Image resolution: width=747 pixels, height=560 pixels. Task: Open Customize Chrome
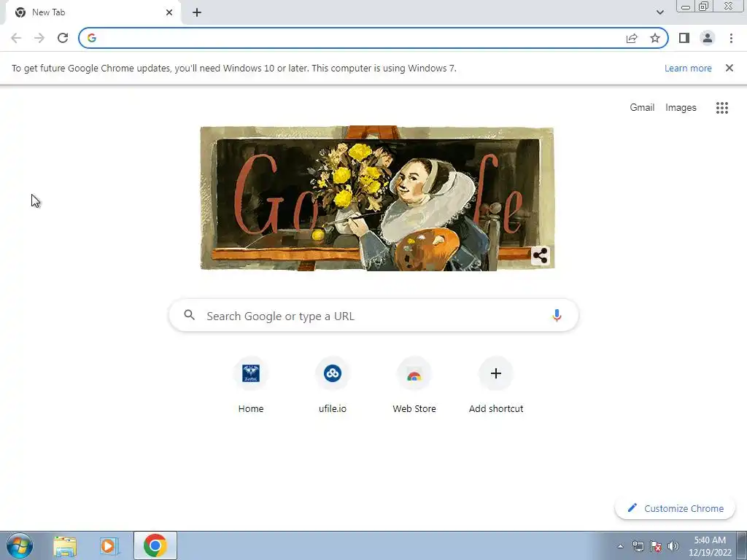click(675, 508)
